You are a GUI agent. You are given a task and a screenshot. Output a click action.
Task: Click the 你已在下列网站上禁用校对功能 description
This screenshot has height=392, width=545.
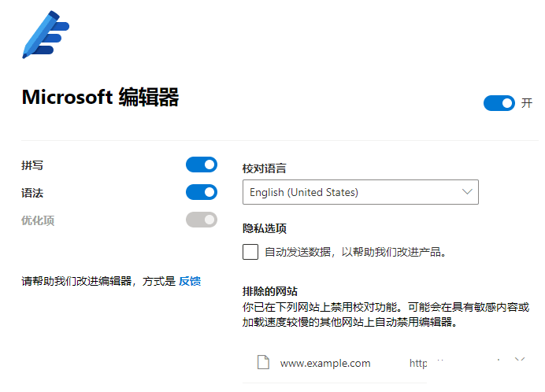(385, 315)
